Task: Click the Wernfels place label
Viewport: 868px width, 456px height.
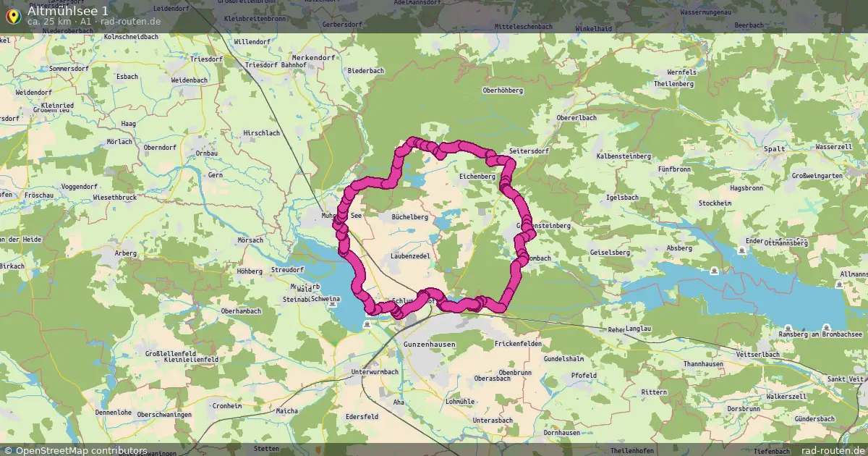Action: pyautogui.click(x=681, y=73)
